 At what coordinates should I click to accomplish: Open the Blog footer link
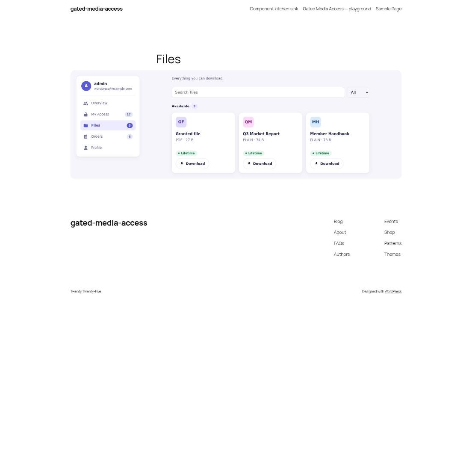pyautogui.click(x=338, y=221)
